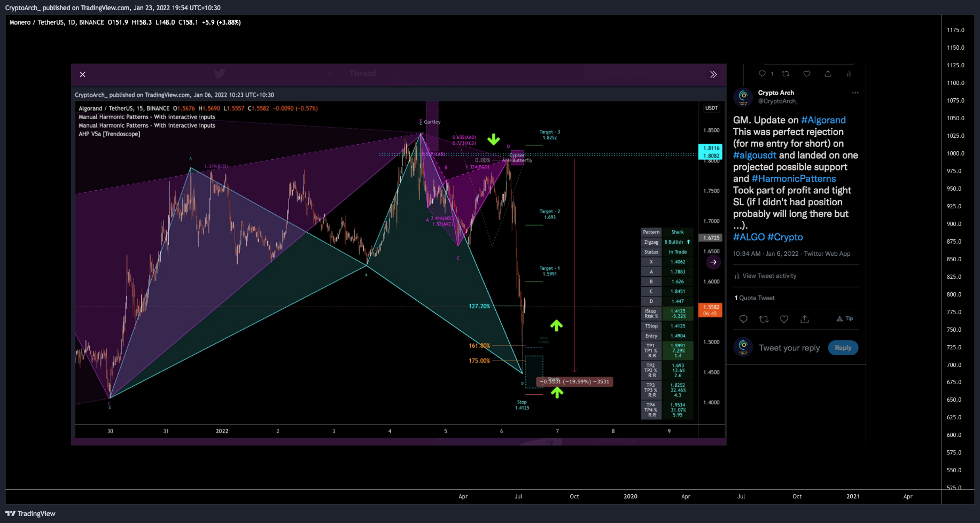Click the share icon above Crypto Arch's name
The width and height of the screenshot is (980, 523).
click(x=828, y=74)
